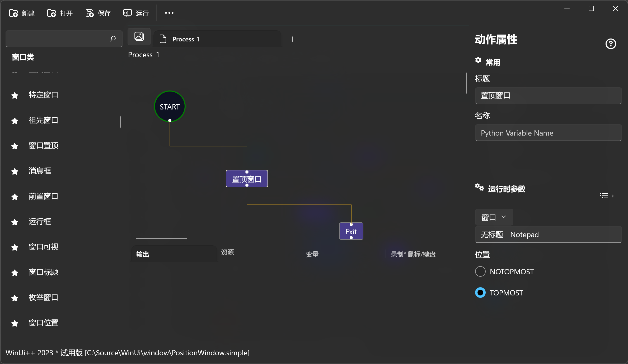Select the NOTOPMOST radio option

pos(480,272)
